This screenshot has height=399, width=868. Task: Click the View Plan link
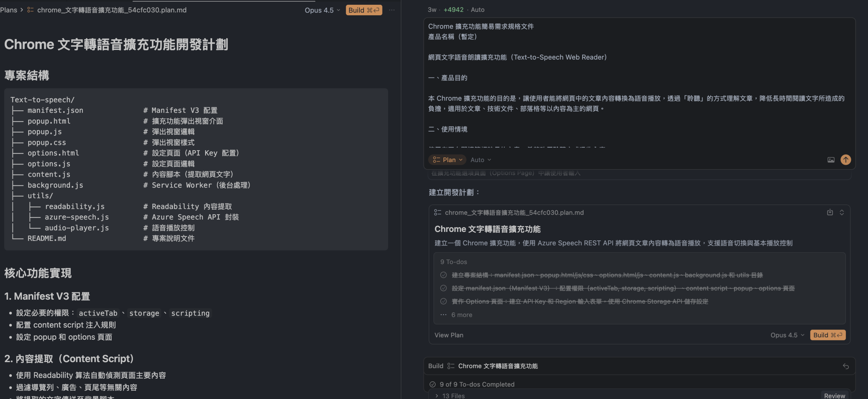(449, 335)
